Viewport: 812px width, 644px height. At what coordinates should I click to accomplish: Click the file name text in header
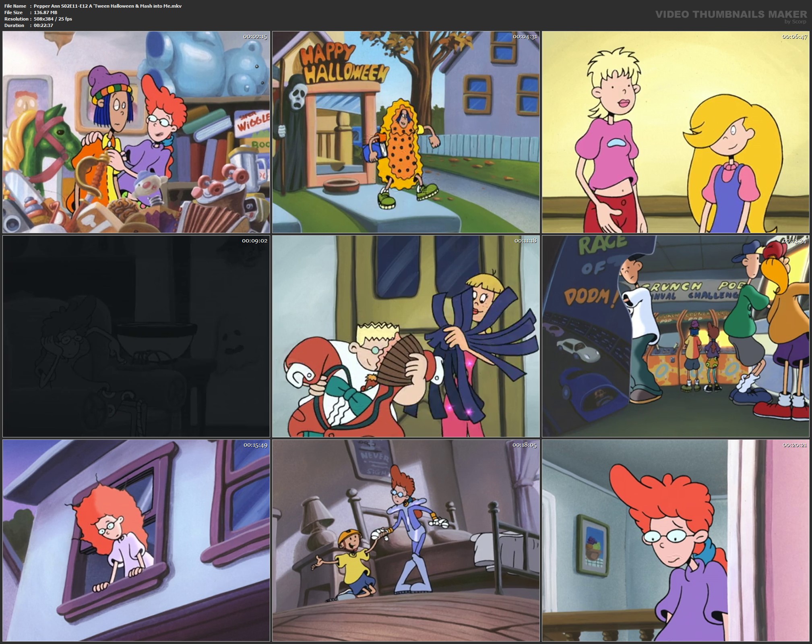point(107,6)
